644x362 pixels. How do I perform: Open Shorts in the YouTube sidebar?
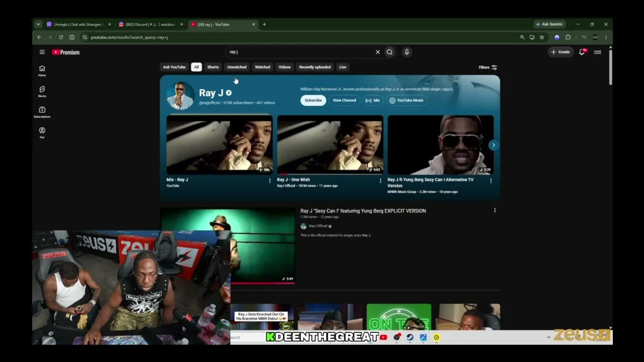[42, 91]
